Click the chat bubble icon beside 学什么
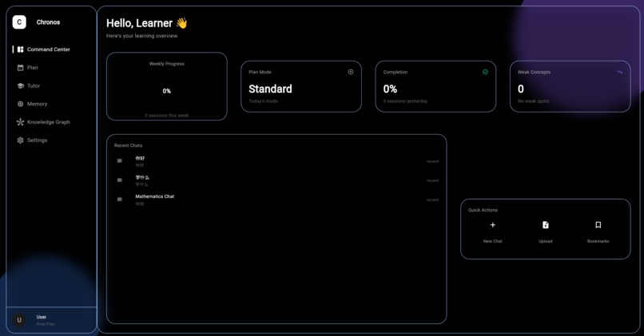The width and height of the screenshot is (644, 336). coord(120,180)
